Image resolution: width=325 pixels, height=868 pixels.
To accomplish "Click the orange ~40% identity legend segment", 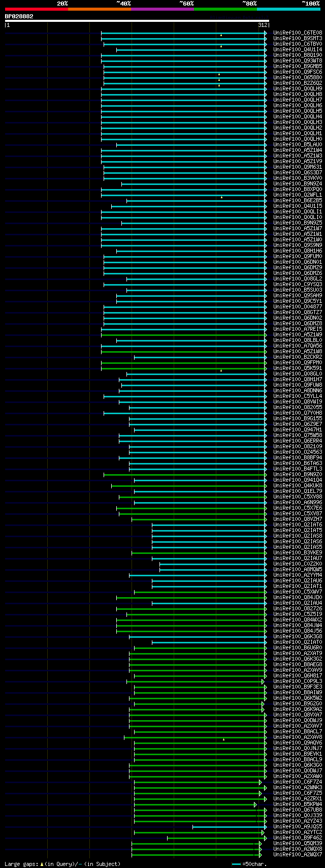I will [100, 9].
